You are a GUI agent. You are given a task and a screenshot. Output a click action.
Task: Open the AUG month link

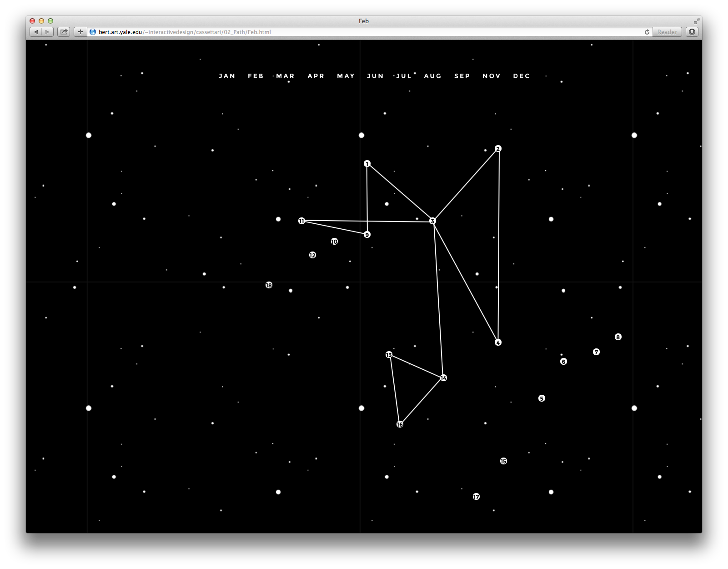[x=432, y=76]
